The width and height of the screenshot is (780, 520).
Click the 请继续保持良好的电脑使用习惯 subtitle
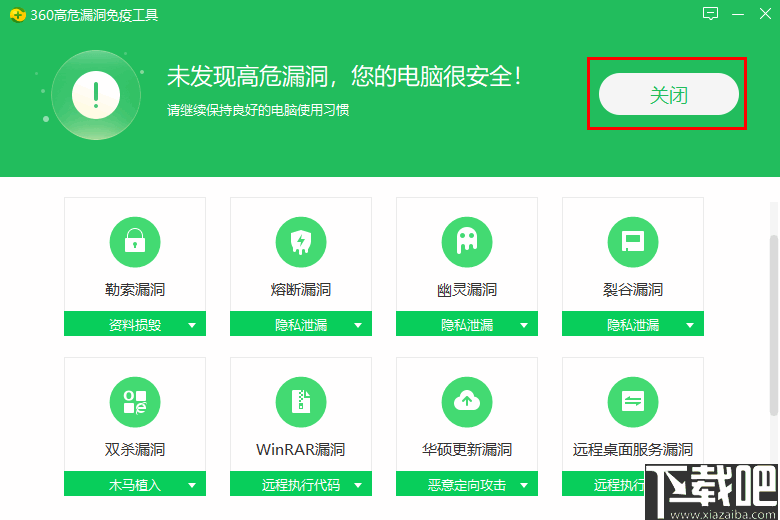pyautogui.click(x=258, y=110)
